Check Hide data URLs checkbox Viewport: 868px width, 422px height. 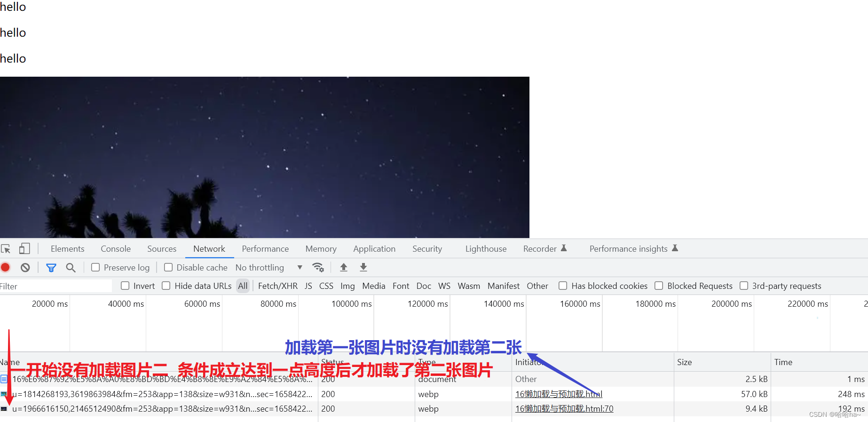point(166,286)
